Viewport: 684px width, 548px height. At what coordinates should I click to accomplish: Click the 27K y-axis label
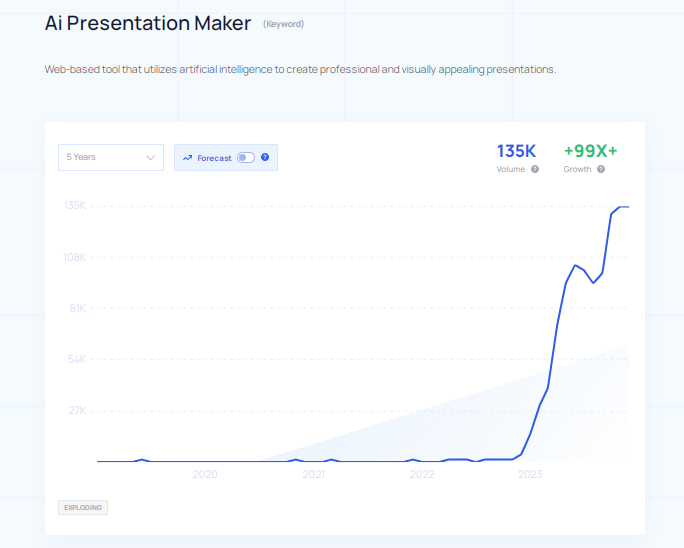(78, 410)
